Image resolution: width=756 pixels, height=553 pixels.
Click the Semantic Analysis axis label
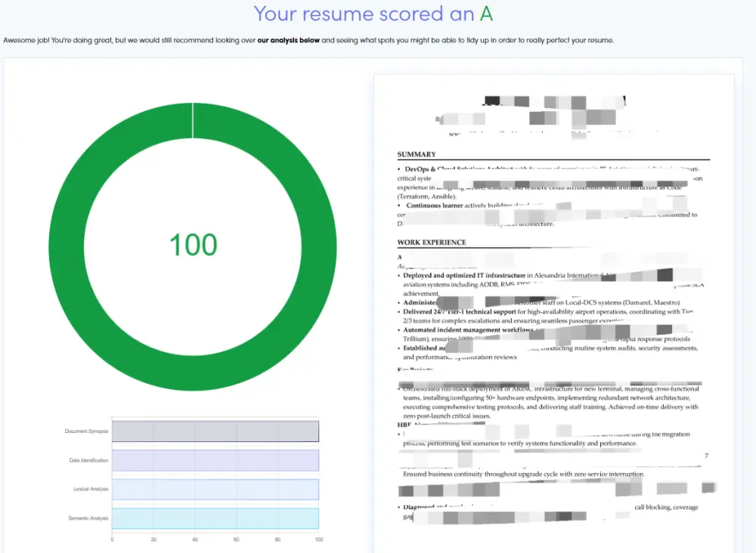(88, 517)
